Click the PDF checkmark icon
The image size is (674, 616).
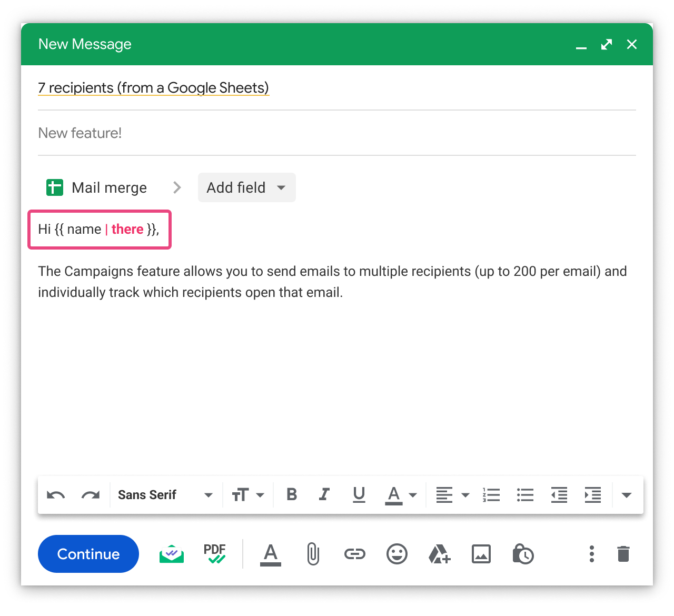(215, 554)
